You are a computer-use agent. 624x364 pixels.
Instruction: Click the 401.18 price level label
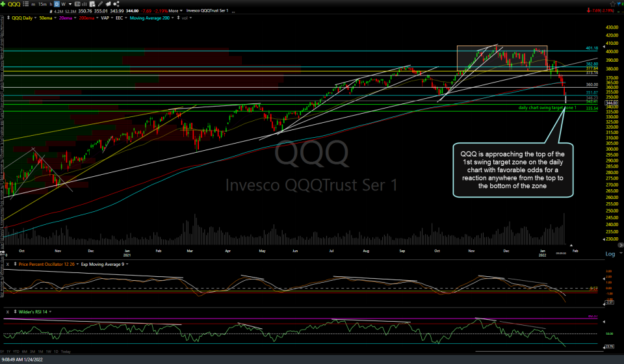tap(591, 48)
